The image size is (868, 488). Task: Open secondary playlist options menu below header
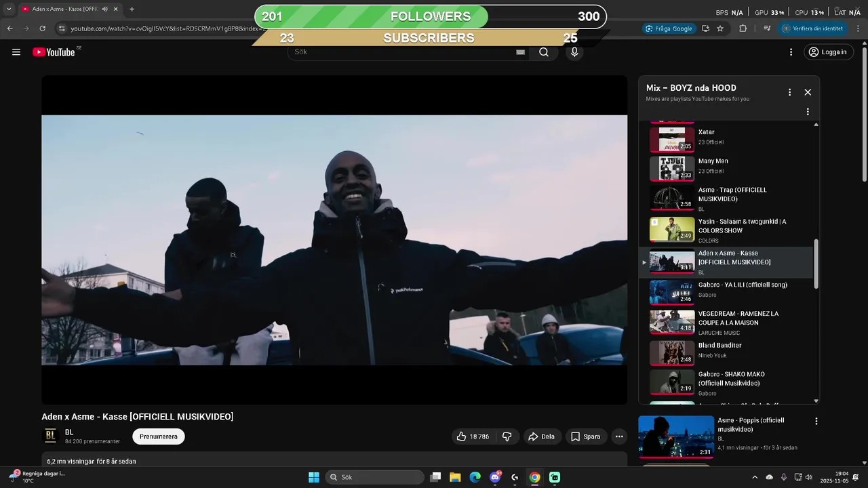[808, 112]
